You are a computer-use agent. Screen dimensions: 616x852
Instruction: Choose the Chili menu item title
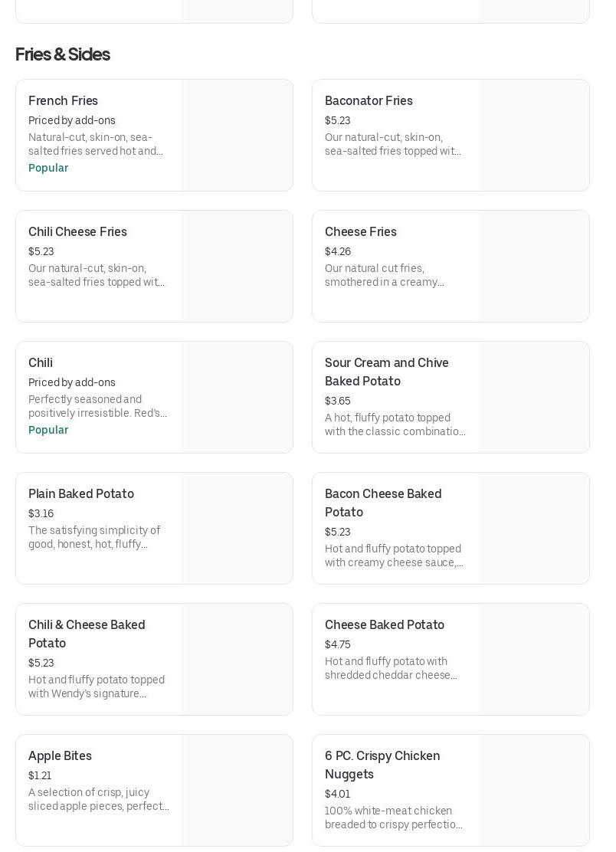click(x=41, y=363)
